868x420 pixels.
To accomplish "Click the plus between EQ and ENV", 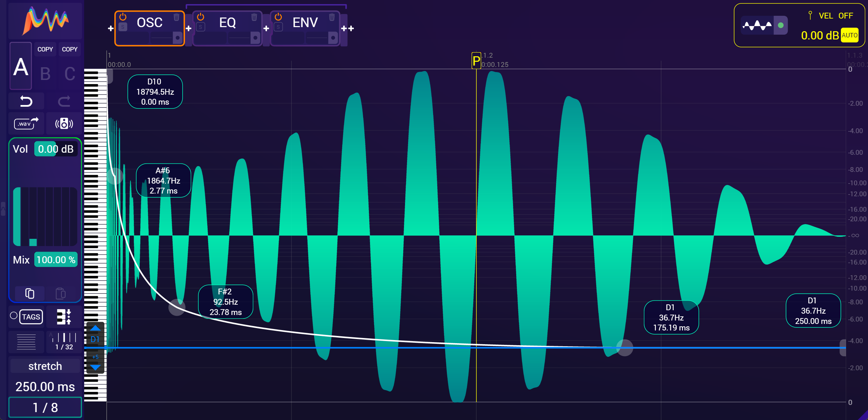I will pyautogui.click(x=266, y=28).
